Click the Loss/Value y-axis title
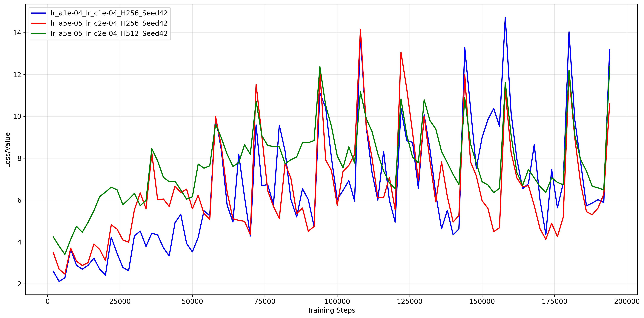This screenshot has height=318, width=644. point(8,150)
